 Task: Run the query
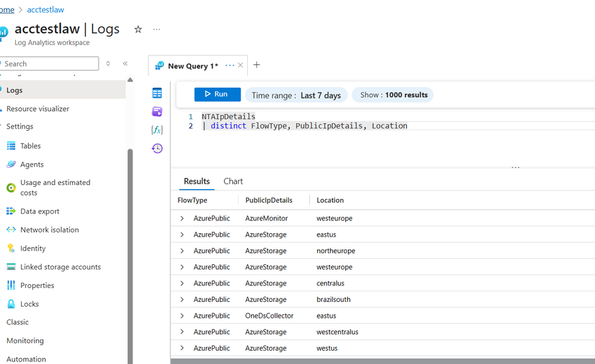point(218,94)
